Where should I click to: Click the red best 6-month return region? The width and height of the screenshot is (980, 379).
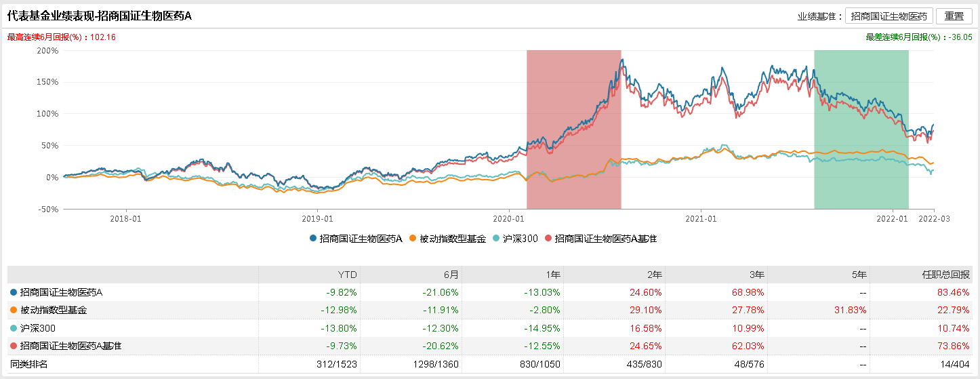[573, 129]
